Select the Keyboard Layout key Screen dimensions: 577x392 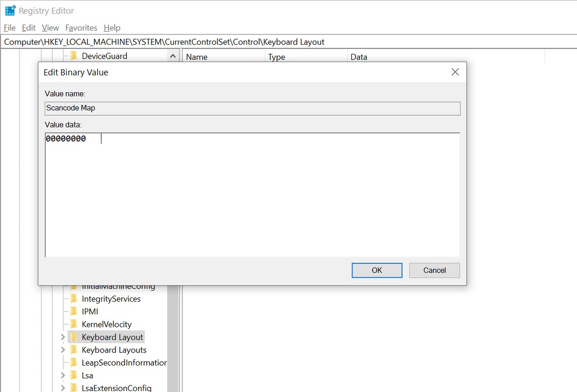pos(113,337)
